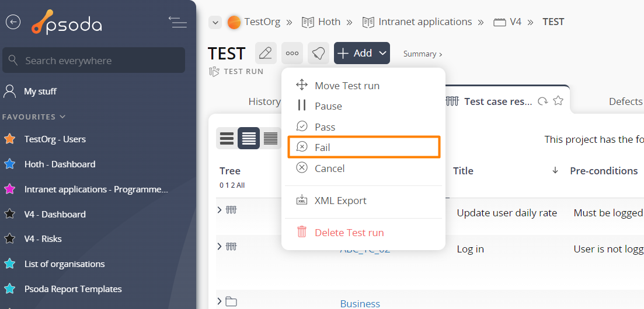
Task: Select the widest row spacing view
Action: click(227, 138)
